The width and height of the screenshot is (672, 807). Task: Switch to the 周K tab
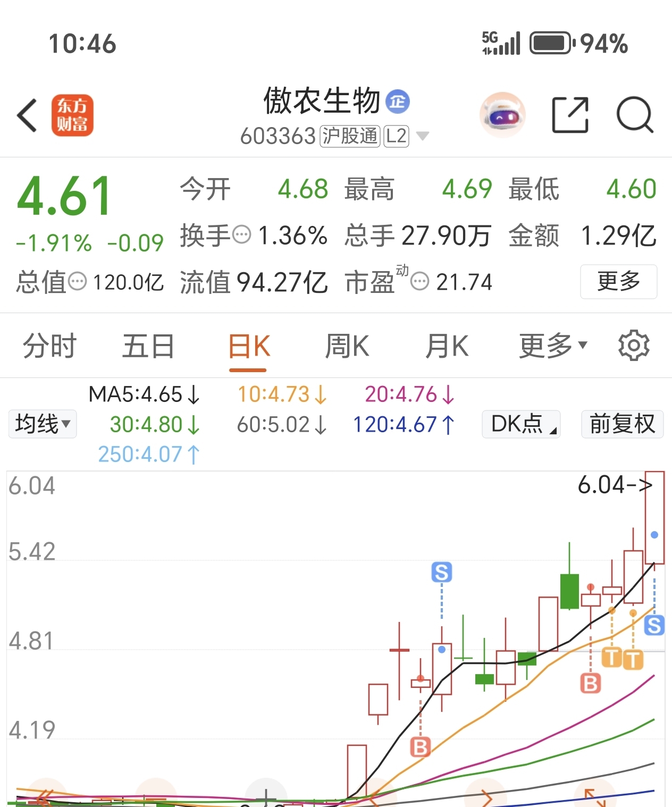point(347,346)
